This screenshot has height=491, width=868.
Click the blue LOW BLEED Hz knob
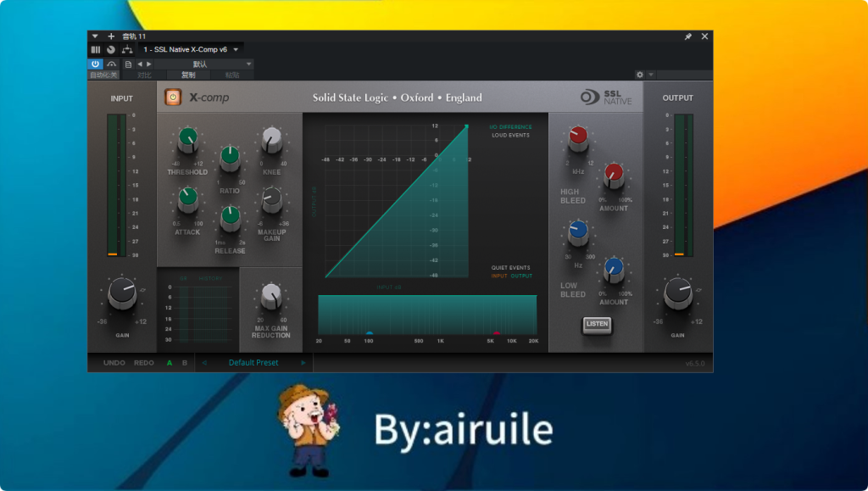point(578,232)
